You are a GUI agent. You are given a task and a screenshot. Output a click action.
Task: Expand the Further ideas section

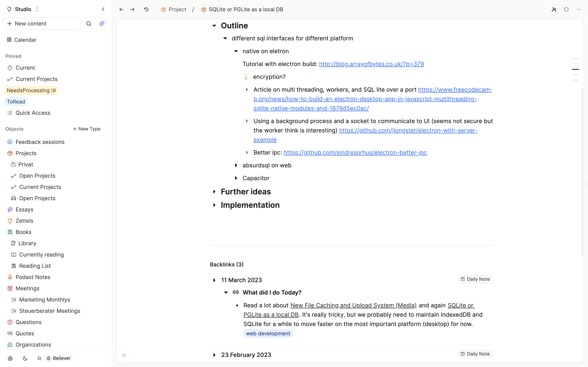[214, 191]
